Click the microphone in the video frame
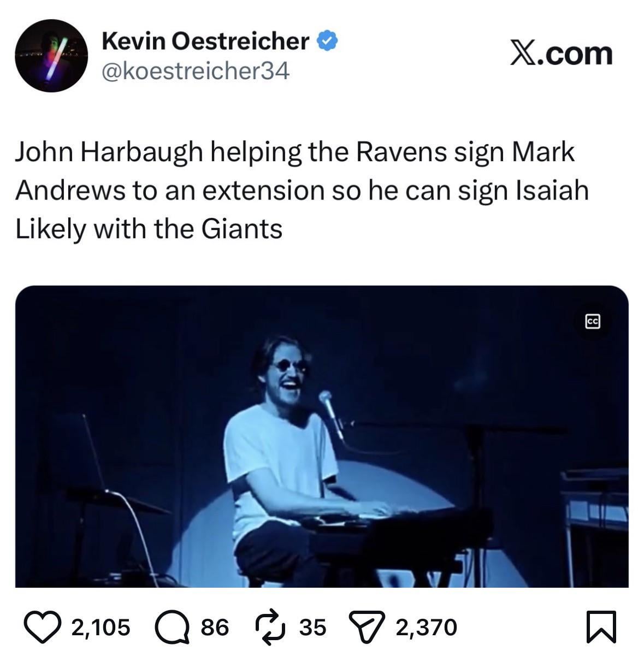 (x=332, y=414)
